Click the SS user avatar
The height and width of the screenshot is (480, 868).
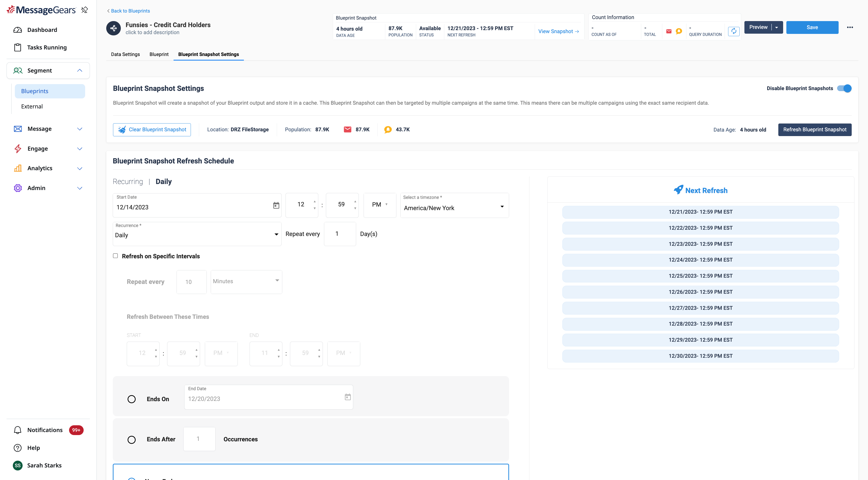click(18, 465)
